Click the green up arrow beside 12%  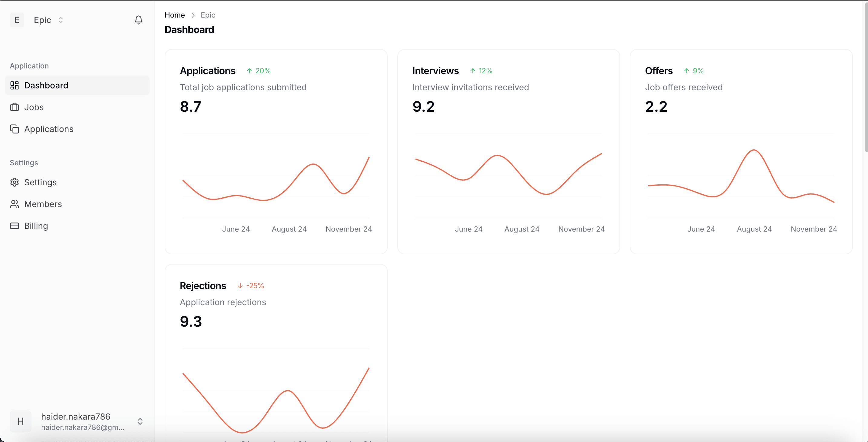473,71
